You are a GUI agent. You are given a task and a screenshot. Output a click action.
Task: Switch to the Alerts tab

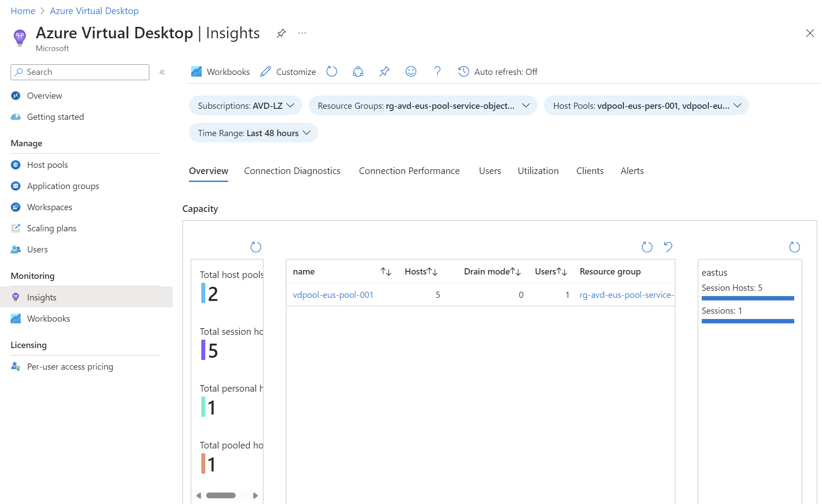[x=632, y=171]
